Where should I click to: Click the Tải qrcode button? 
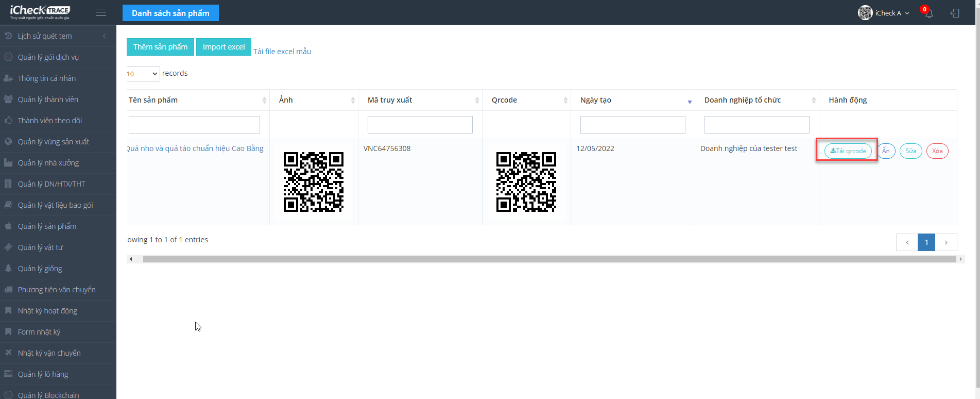click(848, 151)
